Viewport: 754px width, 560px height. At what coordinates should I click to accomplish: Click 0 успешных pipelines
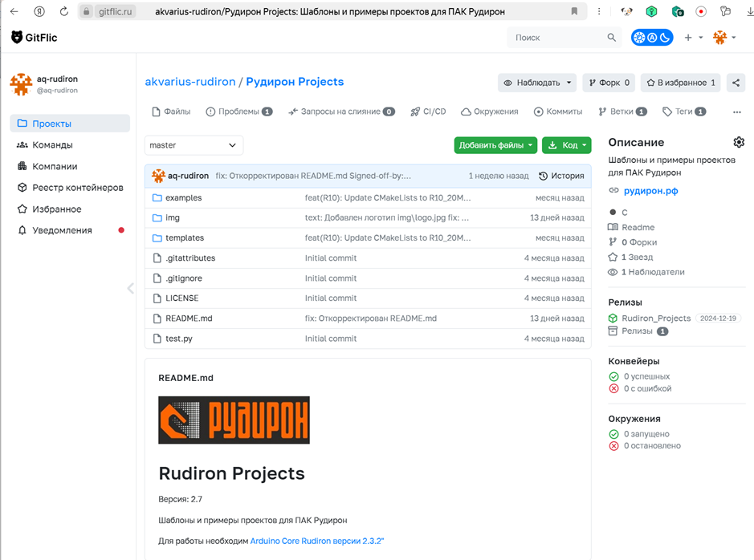coord(646,376)
